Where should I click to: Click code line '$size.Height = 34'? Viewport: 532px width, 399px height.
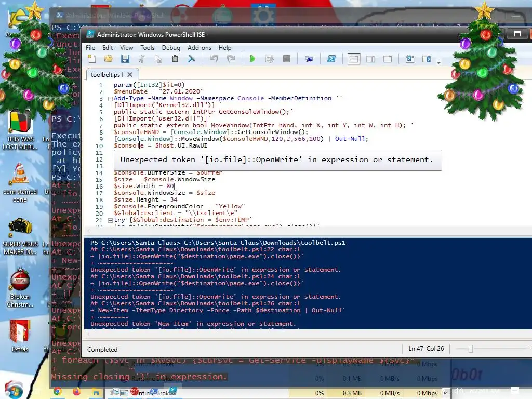pos(145,199)
